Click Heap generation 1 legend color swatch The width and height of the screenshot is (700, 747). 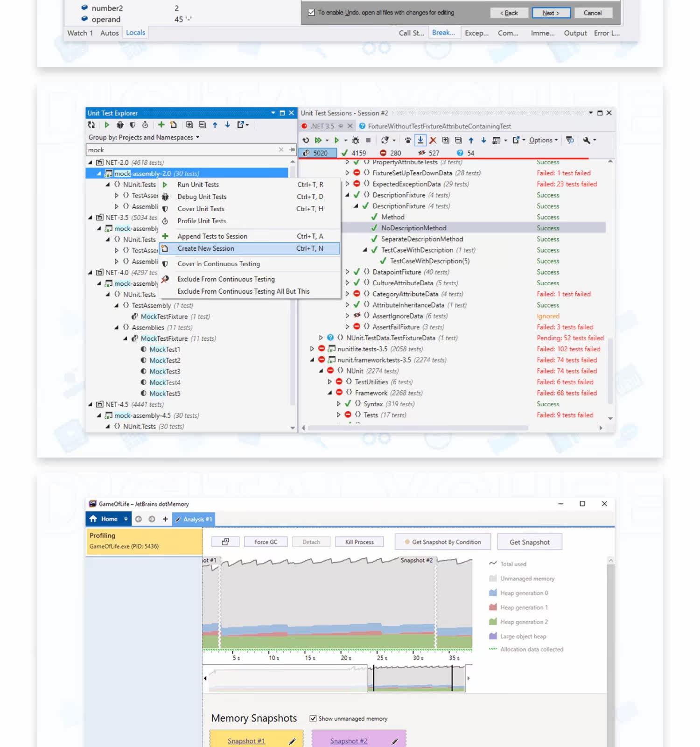click(x=493, y=607)
